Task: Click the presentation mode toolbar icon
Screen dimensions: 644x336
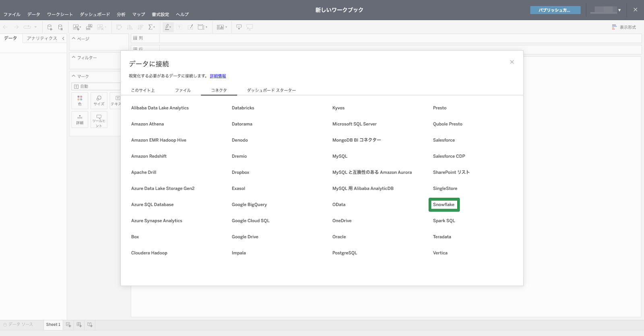Action: [x=250, y=27]
